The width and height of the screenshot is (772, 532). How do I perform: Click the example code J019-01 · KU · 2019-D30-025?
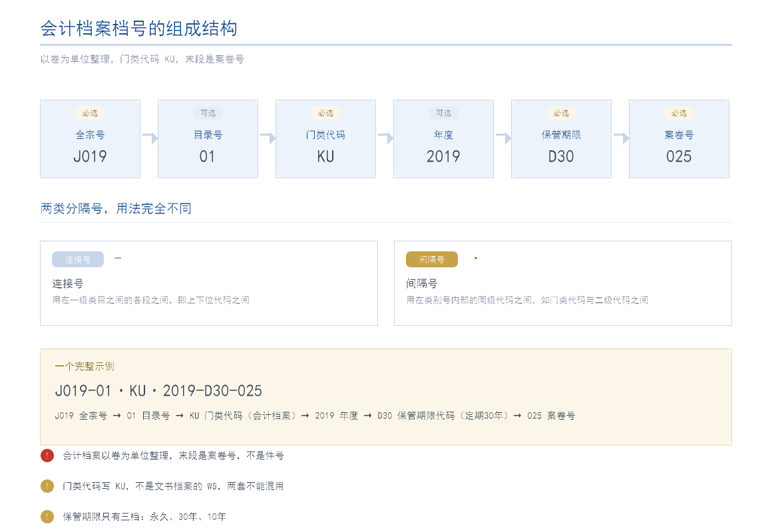click(x=158, y=391)
